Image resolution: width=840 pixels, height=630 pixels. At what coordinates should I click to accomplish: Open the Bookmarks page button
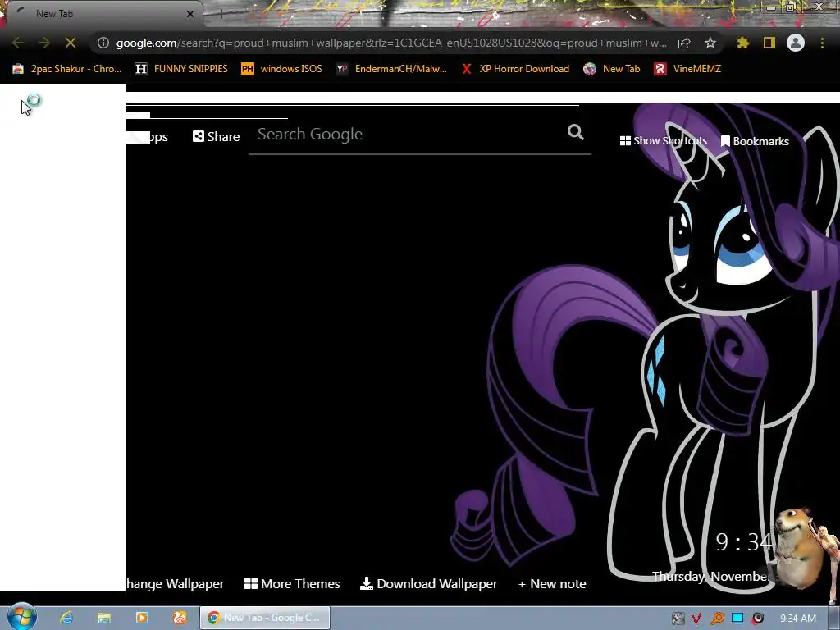755,141
